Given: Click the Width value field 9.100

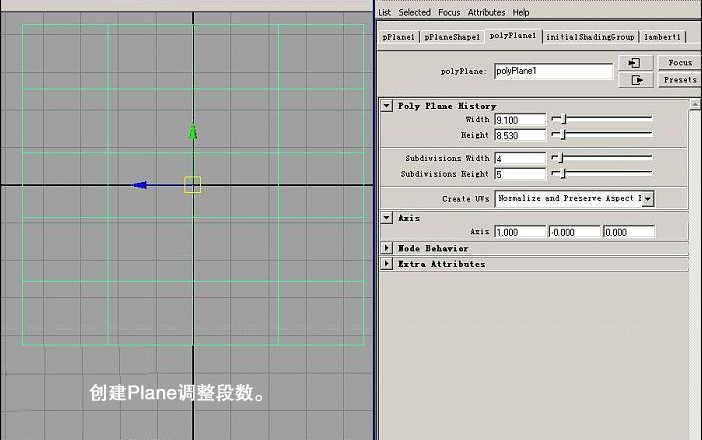Looking at the screenshot, I should pyautogui.click(x=520, y=120).
